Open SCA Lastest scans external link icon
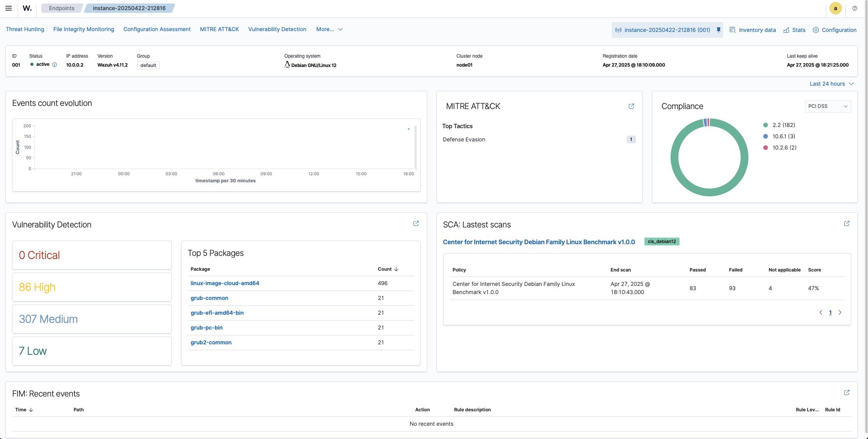This screenshot has width=868, height=439. pyautogui.click(x=847, y=224)
